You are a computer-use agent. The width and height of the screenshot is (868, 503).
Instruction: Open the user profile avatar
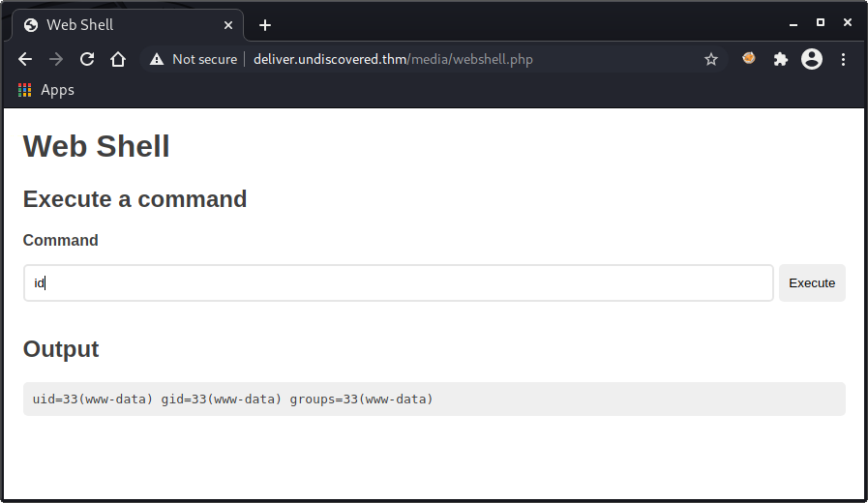click(812, 59)
